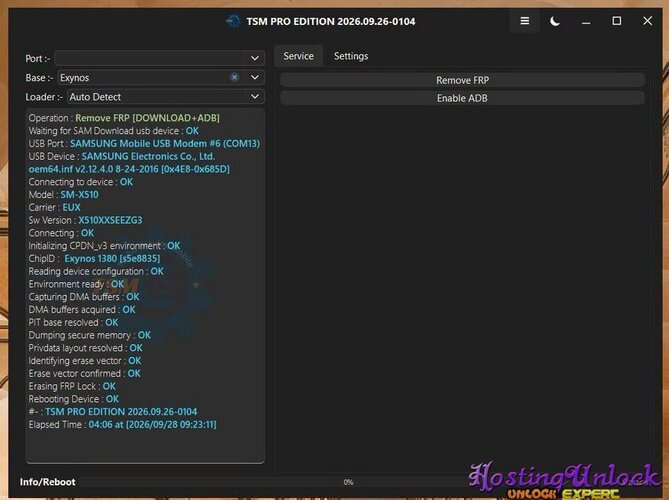Select 'Connecting to device : OK' line
The height and width of the screenshot is (500, 669).
80,182
